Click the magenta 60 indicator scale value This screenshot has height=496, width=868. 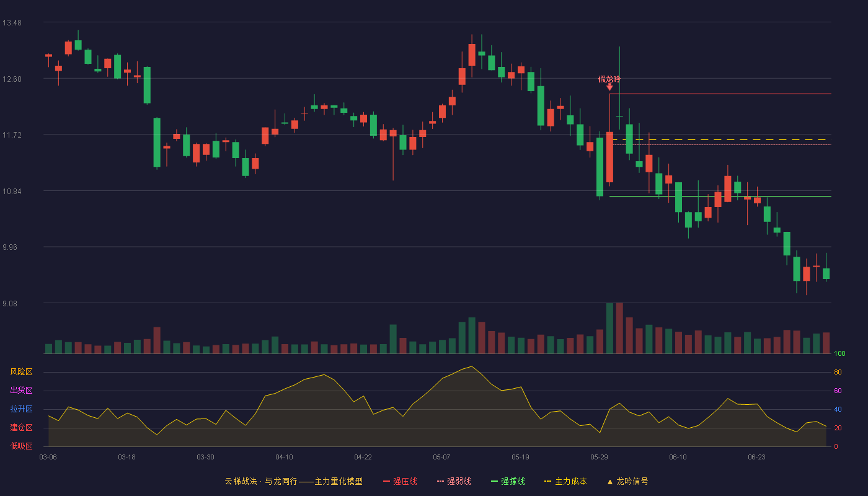click(838, 391)
